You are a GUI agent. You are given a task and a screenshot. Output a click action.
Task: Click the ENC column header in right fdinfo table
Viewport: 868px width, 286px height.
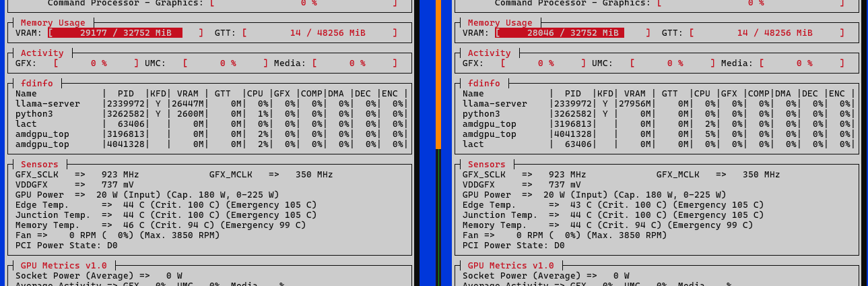click(x=836, y=94)
